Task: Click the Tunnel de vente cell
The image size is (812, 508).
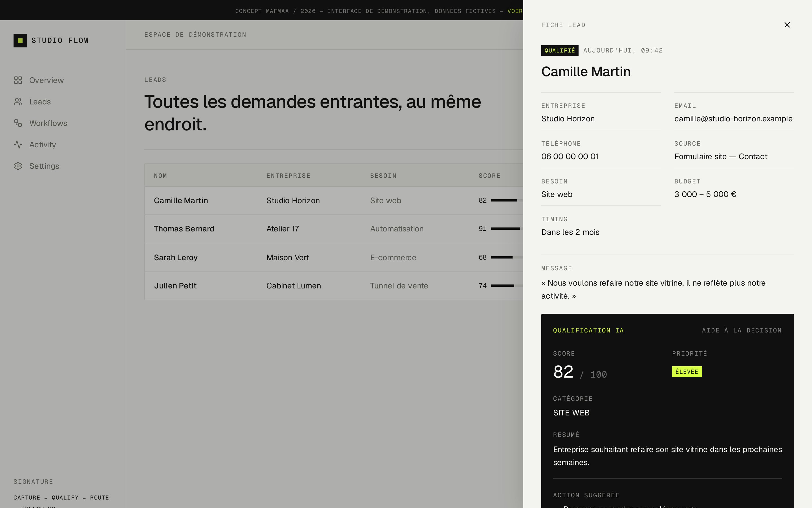Action: (x=399, y=286)
